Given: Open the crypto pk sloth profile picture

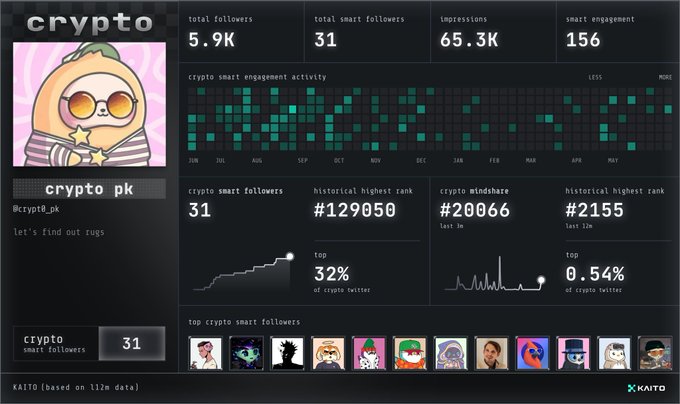Looking at the screenshot, I should pos(89,104).
